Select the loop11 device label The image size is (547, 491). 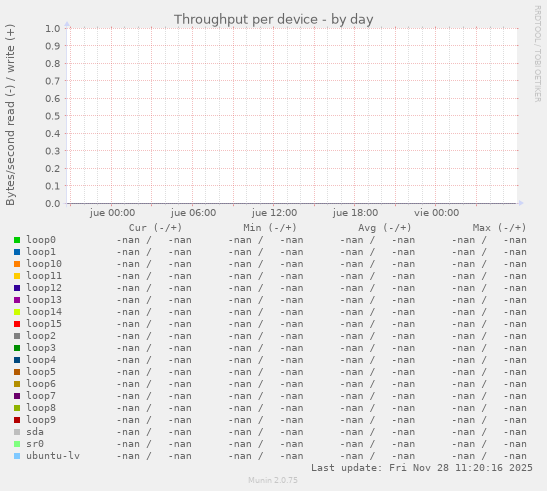pyautogui.click(x=44, y=276)
